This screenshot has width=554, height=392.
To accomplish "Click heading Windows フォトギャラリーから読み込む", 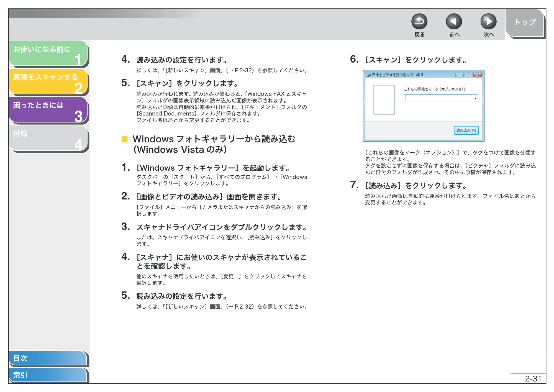I will [214, 144].
